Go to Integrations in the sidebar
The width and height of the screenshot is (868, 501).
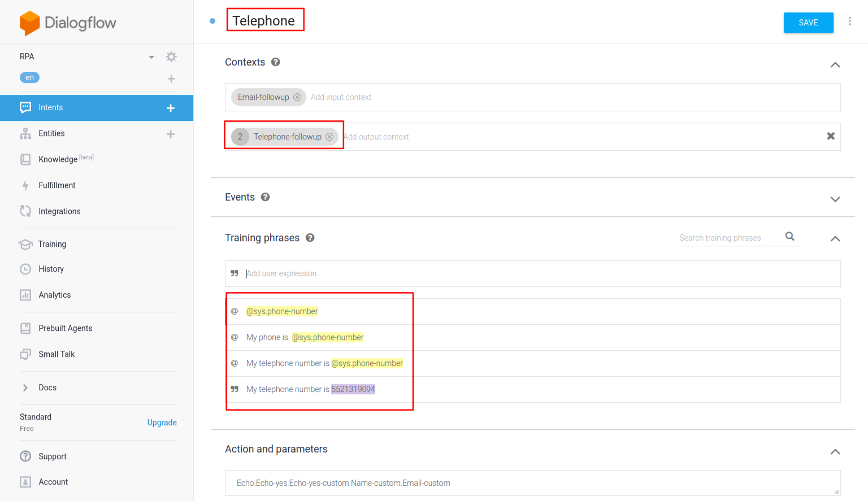click(x=59, y=211)
